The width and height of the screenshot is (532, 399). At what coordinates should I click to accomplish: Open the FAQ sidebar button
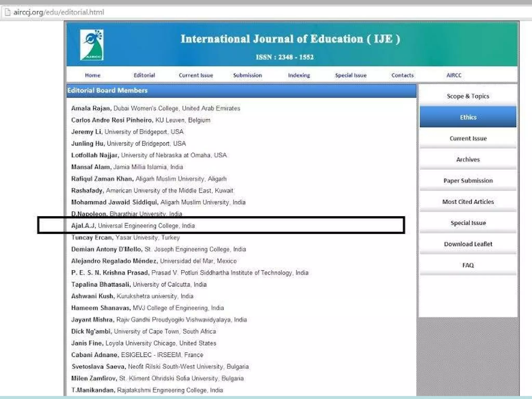[468, 265]
